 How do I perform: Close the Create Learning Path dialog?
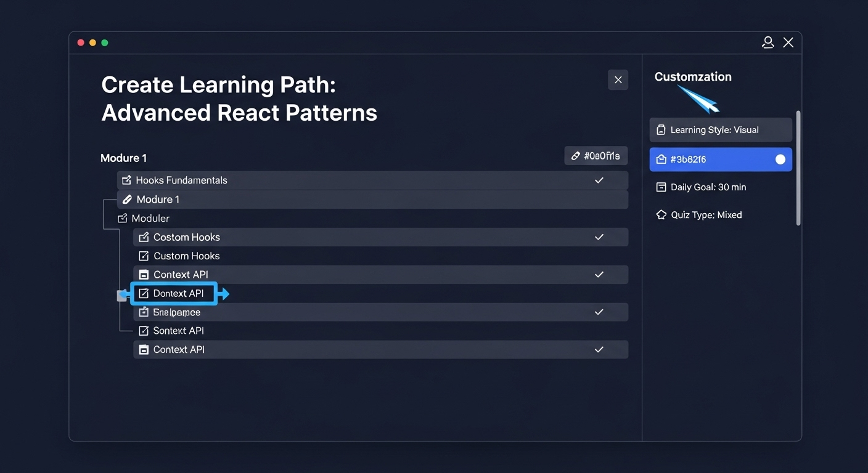(x=618, y=80)
